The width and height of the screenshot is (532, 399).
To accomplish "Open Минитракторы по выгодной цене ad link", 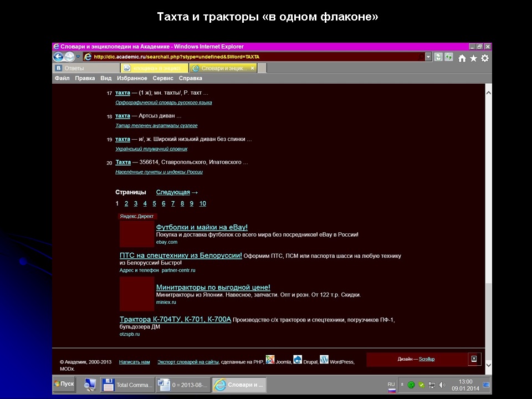I will click(x=213, y=287).
